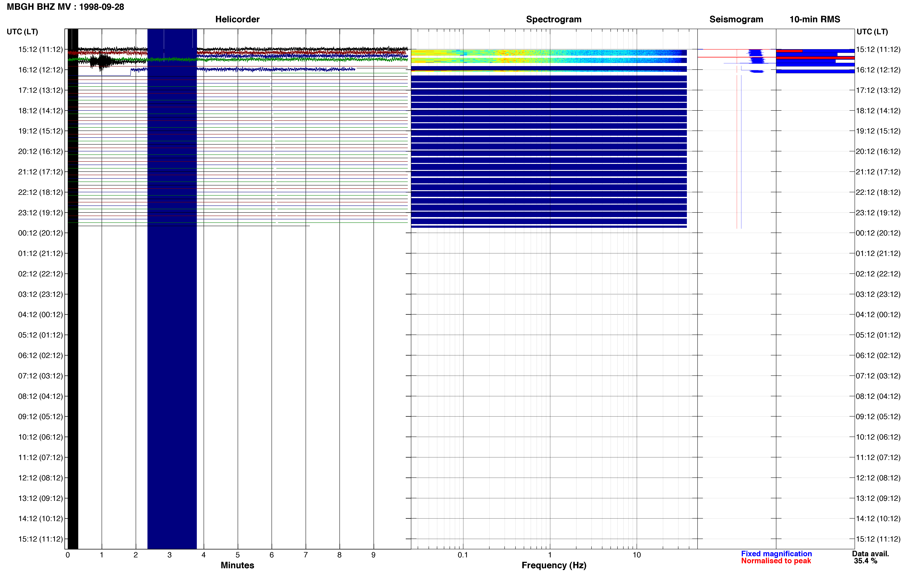Click the left-axis '08:12 (04:12)' time label

[41, 396]
